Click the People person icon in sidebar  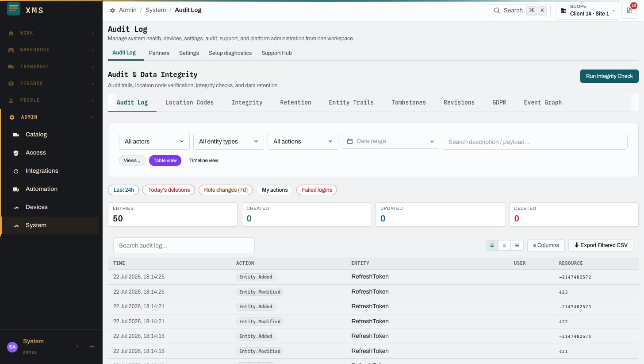pyautogui.click(x=11, y=101)
